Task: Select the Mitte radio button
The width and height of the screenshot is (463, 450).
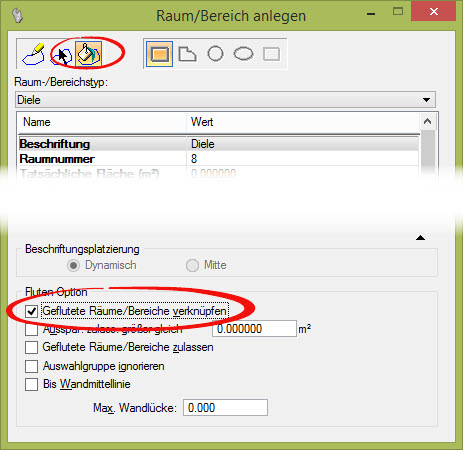Action: click(x=192, y=266)
